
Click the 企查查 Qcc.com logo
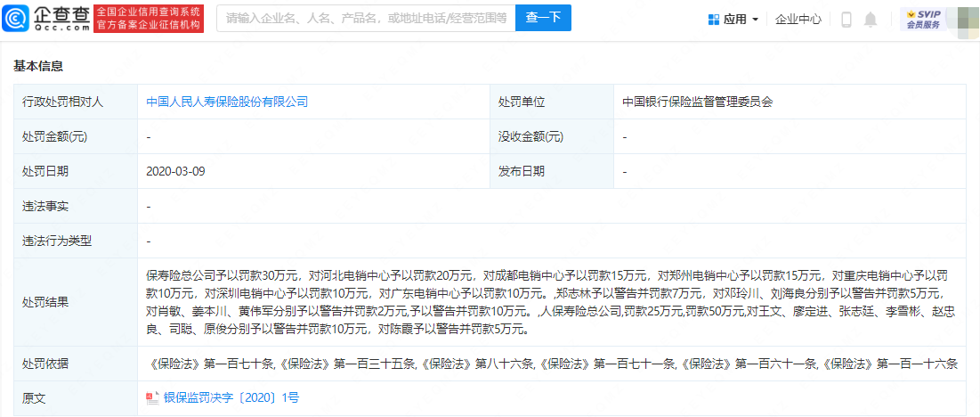tap(45, 19)
